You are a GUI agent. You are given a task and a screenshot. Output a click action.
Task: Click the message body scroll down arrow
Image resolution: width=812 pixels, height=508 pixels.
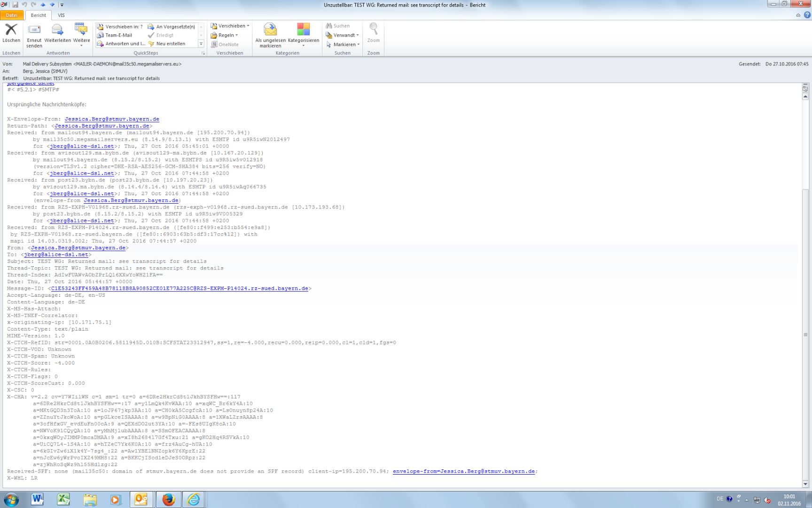pos(805,484)
